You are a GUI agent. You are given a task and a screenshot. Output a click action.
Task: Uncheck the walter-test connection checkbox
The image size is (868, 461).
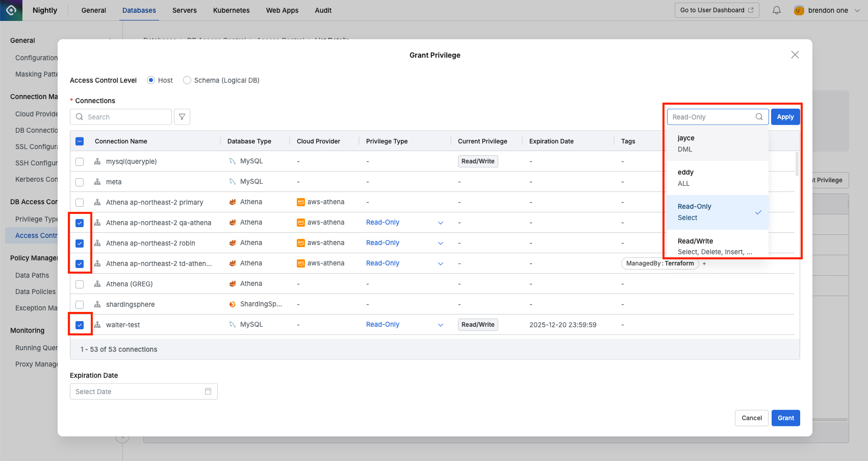tap(80, 325)
